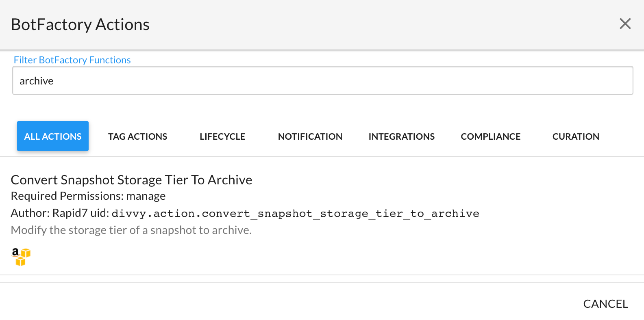
Task: Switch to the Tag Actions tab
Action: 137,136
